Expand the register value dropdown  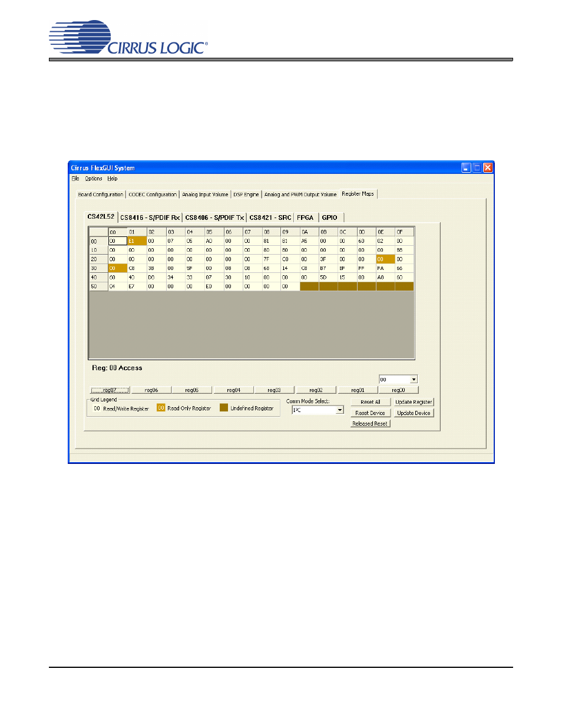pos(414,380)
